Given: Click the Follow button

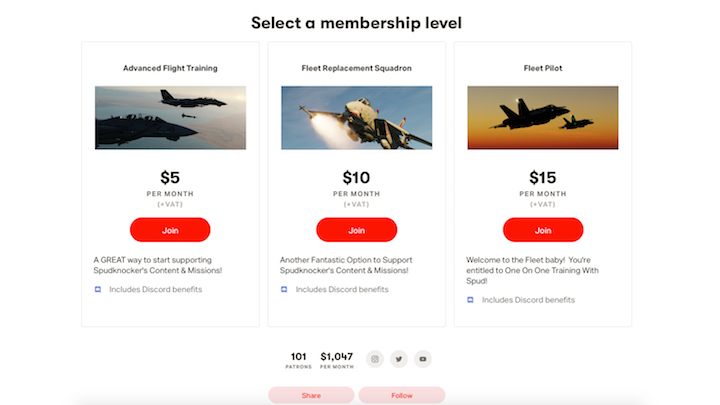Looking at the screenshot, I should [x=402, y=395].
